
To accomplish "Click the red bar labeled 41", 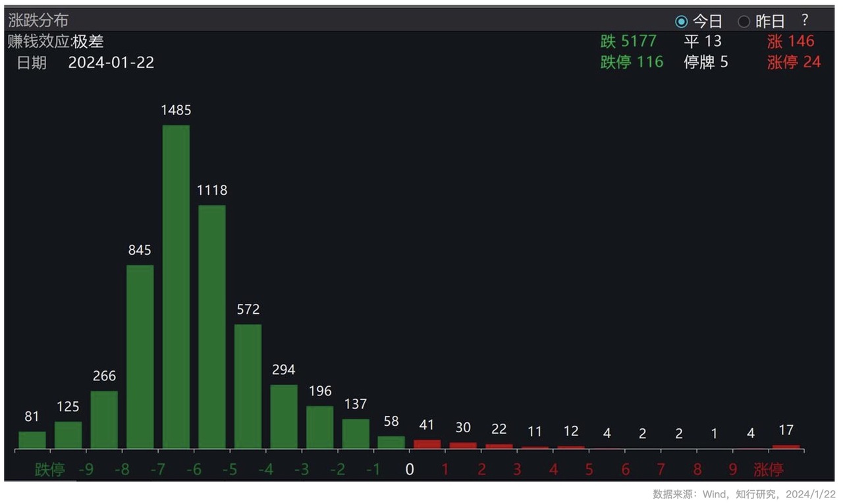I will pos(427,444).
